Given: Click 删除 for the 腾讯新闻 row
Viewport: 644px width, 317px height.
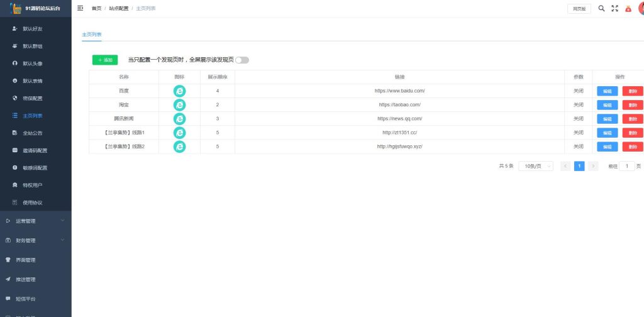Looking at the screenshot, I should pyautogui.click(x=633, y=119).
